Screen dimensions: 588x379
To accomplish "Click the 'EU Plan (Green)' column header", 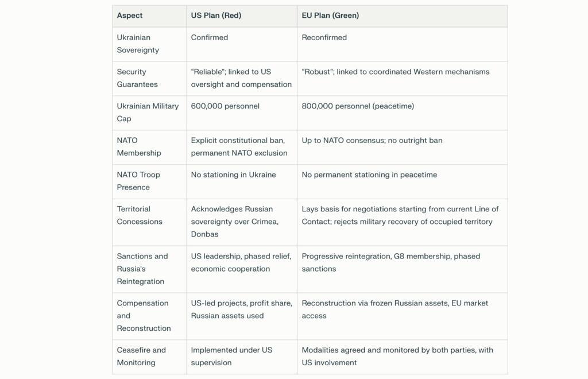I will pos(330,16).
